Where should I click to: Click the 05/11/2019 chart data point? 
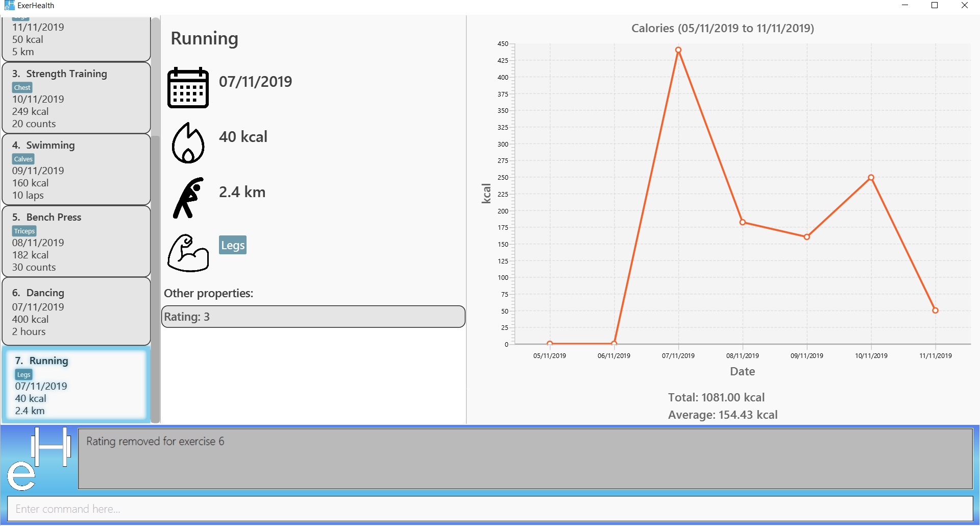click(550, 343)
